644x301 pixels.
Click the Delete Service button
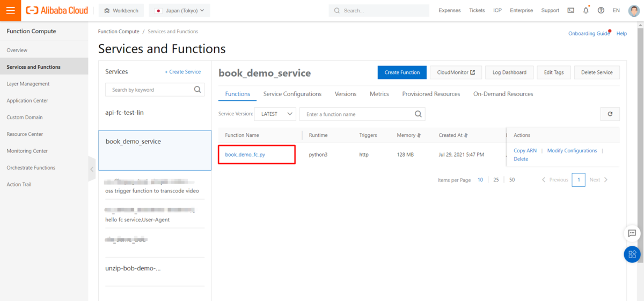pyautogui.click(x=597, y=72)
